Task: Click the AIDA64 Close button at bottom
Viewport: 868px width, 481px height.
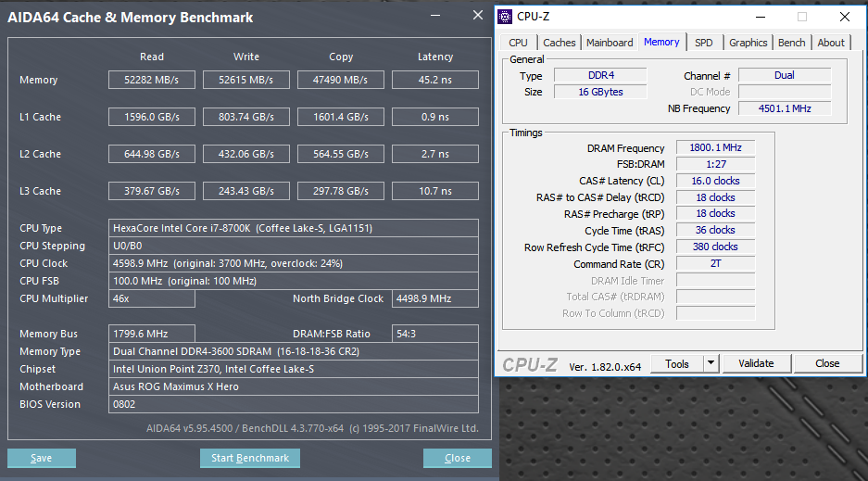Action: pyautogui.click(x=458, y=458)
